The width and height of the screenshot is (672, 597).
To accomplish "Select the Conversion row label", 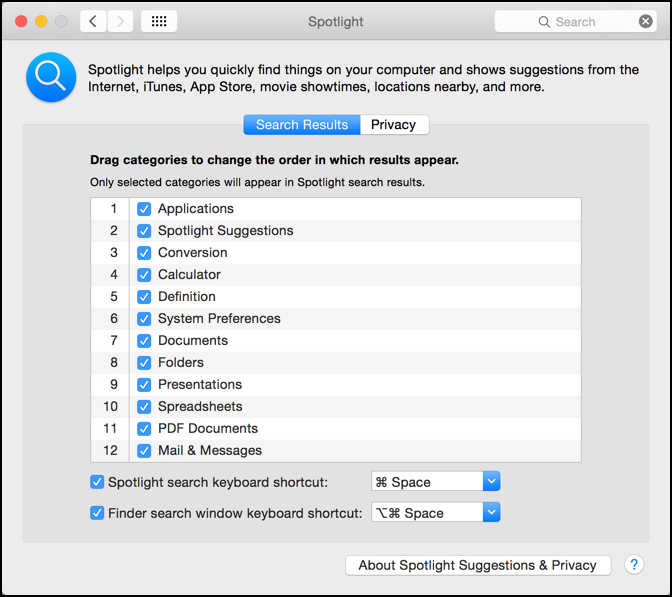I will [x=193, y=252].
